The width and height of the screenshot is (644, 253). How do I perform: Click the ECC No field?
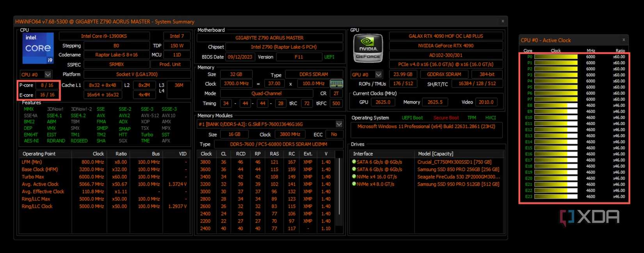click(334, 134)
